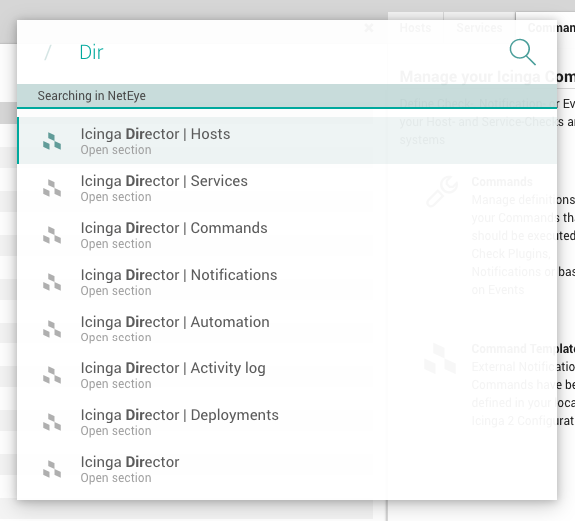
Task: Click the slash prefix in the search bar
Action: click(48, 52)
